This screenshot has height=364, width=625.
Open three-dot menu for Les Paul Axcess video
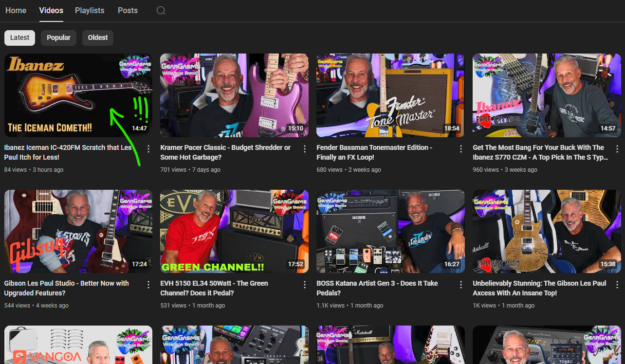click(617, 284)
